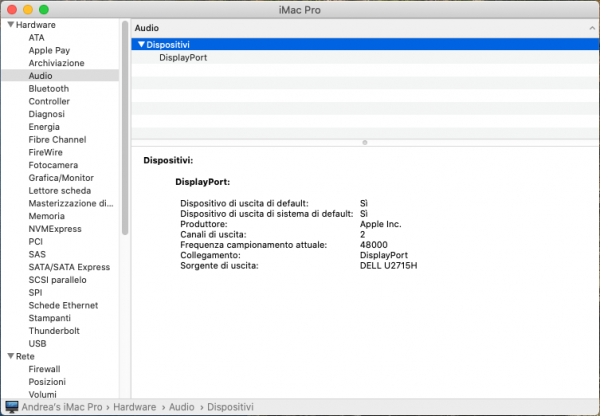Click the sidebar vertical scrollbar

pyautogui.click(x=125, y=128)
